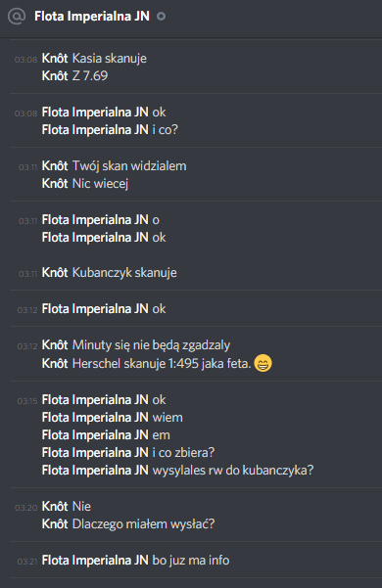
Task: Select the message 'Z 7.69'
Action: click(x=90, y=75)
